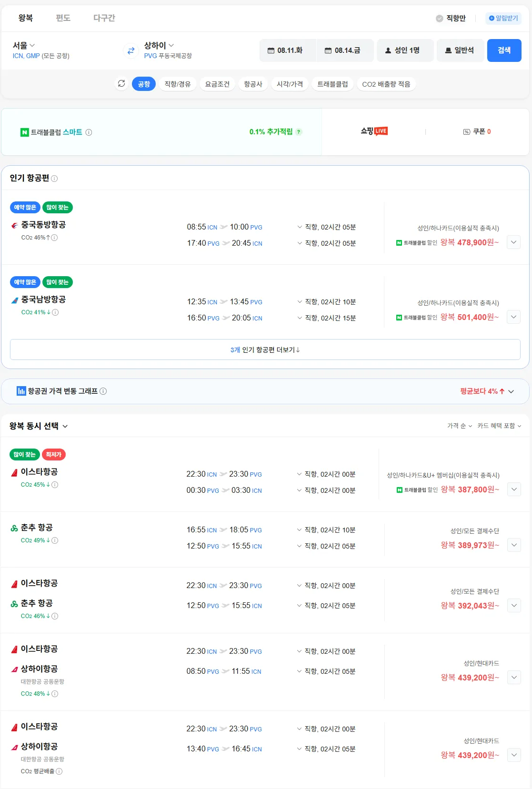Toggle the 직항/경유 filter chip
532x789 pixels.
pyautogui.click(x=177, y=84)
